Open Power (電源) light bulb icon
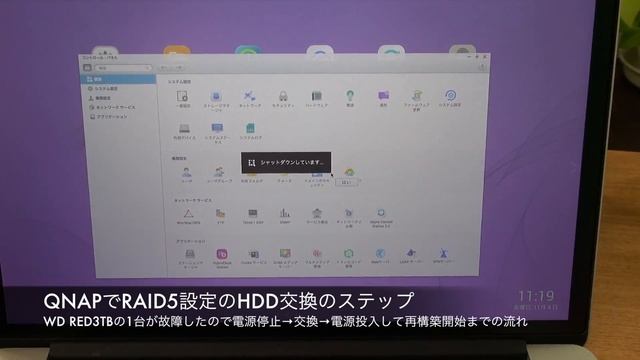 (350, 96)
